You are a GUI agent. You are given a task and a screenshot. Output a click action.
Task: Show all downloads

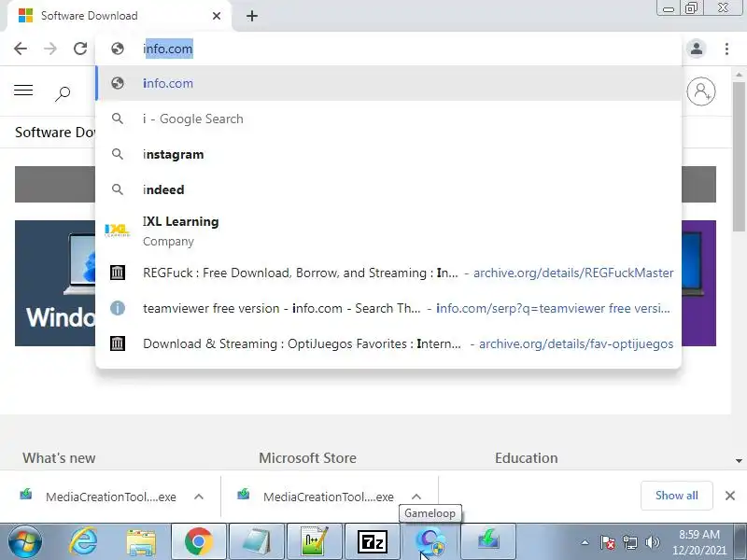click(x=676, y=496)
